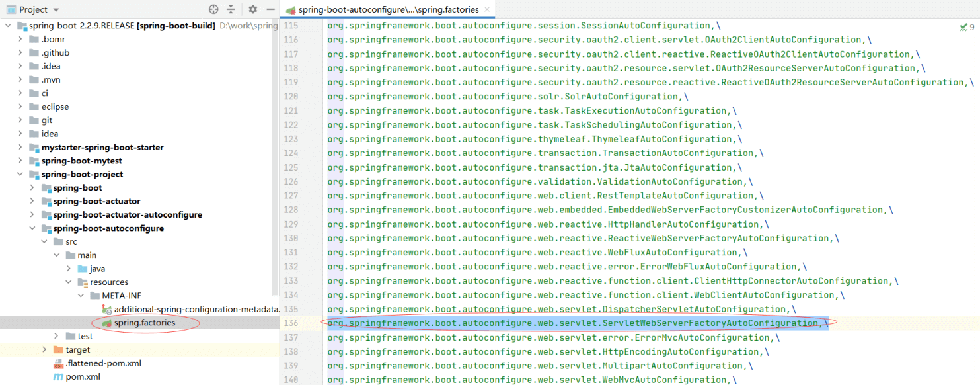980x385 pixels.
Task: Select spring.factories in the project tree
Action: click(x=144, y=323)
